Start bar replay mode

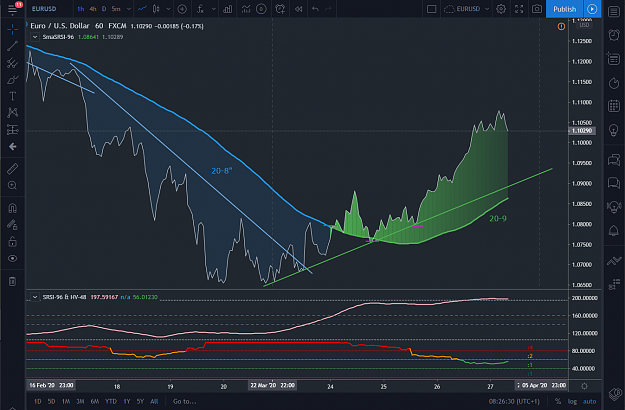[x=298, y=9]
